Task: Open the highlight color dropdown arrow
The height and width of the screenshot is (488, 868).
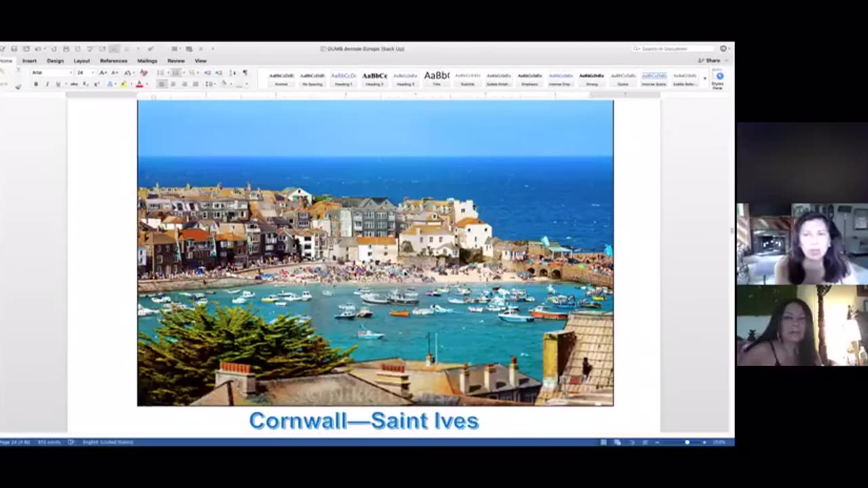Action: tap(132, 84)
